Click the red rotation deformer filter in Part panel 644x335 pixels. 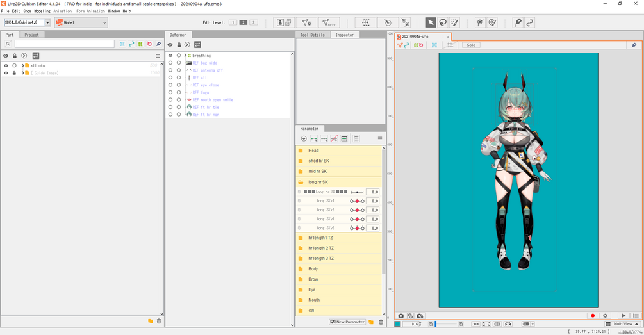pyautogui.click(x=149, y=44)
